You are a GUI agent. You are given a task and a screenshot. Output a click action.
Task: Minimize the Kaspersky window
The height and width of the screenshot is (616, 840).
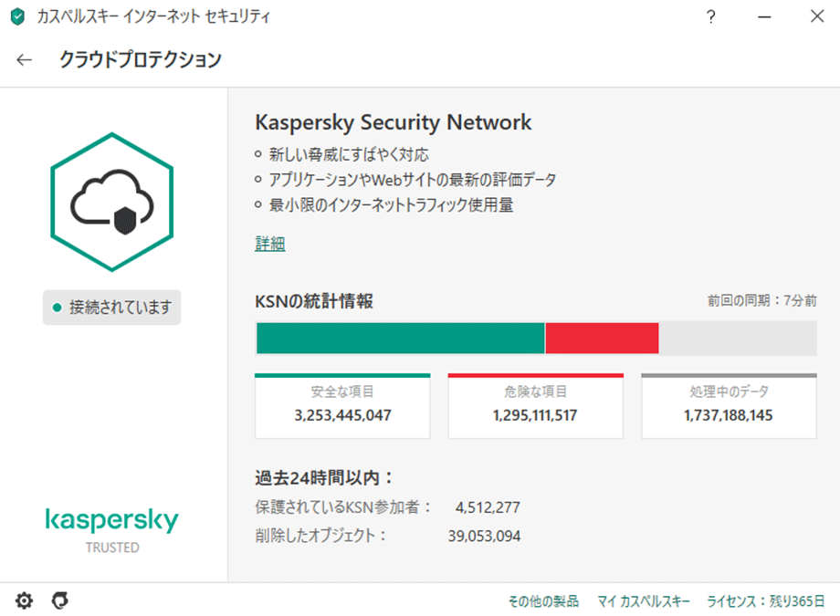tap(764, 16)
